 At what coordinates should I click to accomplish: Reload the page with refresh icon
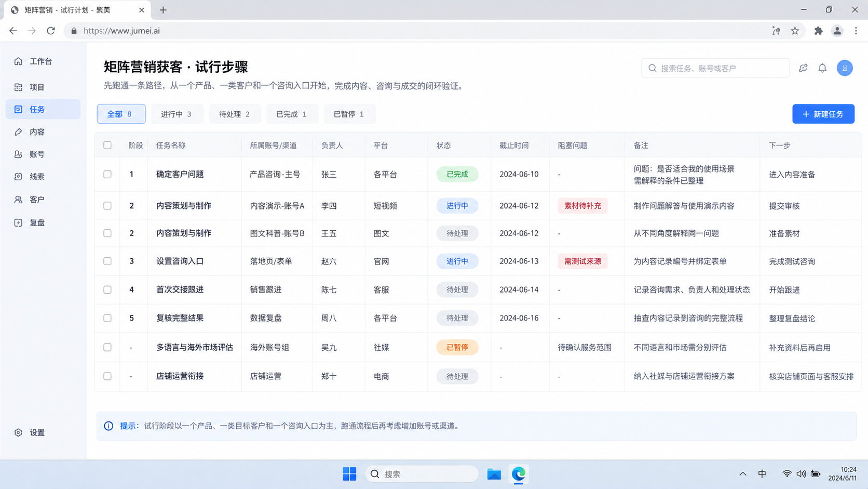pyautogui.click(x=51, y=31)
